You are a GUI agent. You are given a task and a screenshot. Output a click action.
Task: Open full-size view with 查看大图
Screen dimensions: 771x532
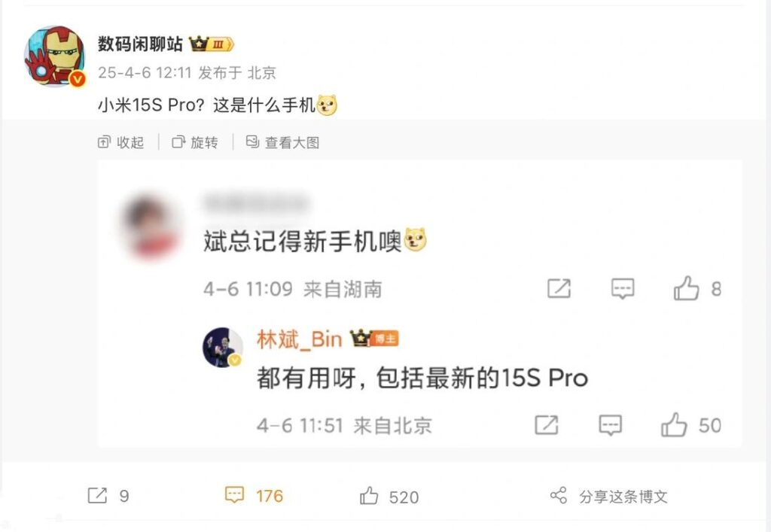(x=283, y=142)
